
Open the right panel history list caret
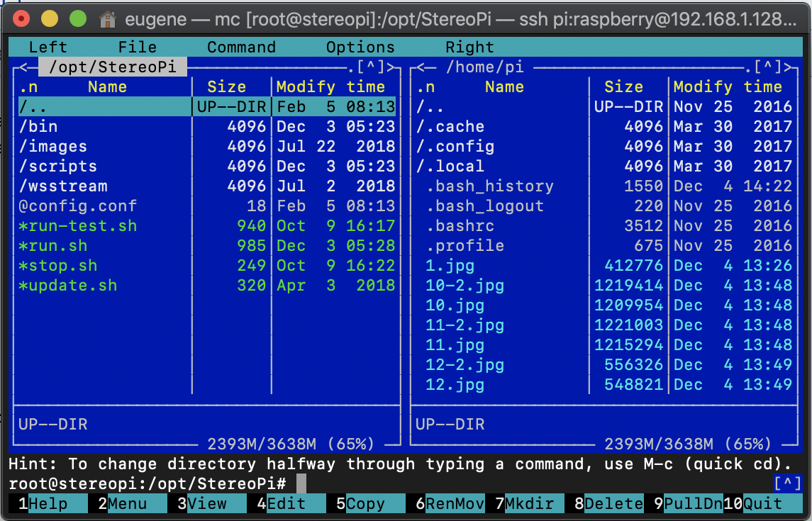[x=767, y=67]
